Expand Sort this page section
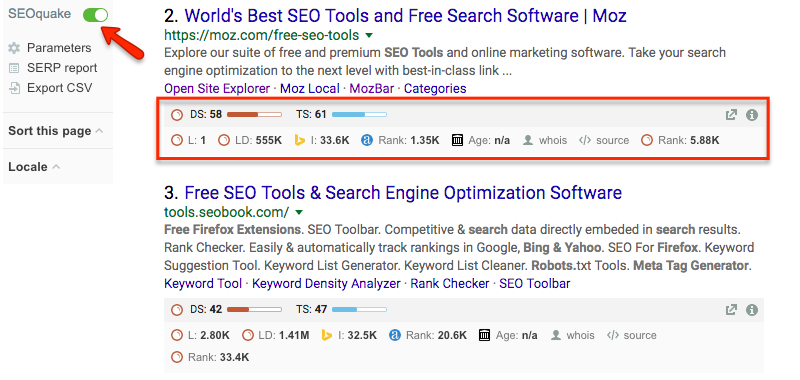The height and width of the screenshot is (380, 800). 56,131
